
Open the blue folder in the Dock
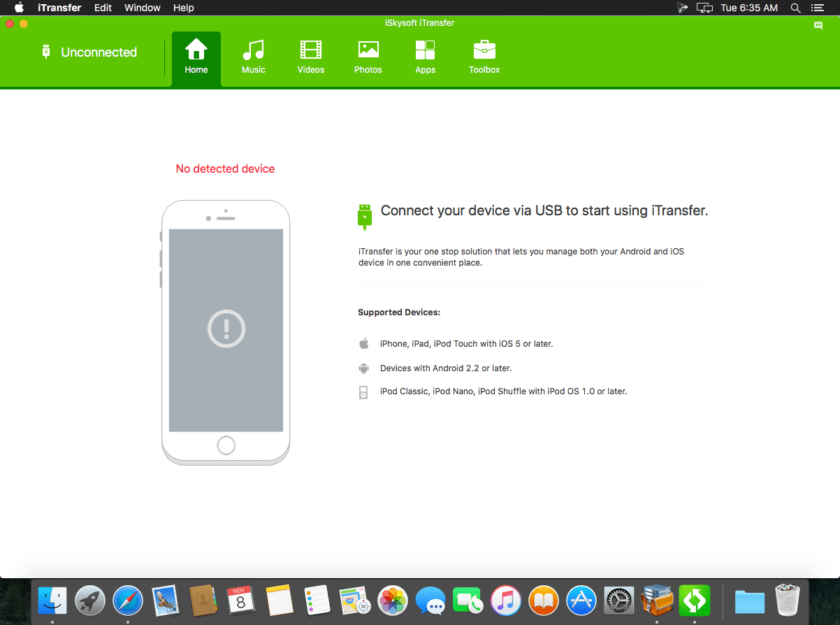pyautogui.click(x=750, y=601)
